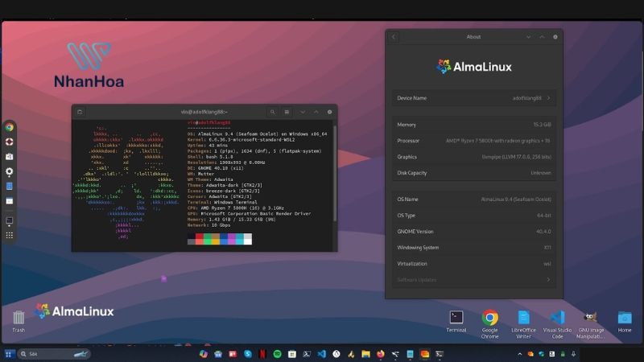The height and width of the screenshot is (362, 644).
Task: Show all applications grid in dock
Action: (x=9, y=235)
